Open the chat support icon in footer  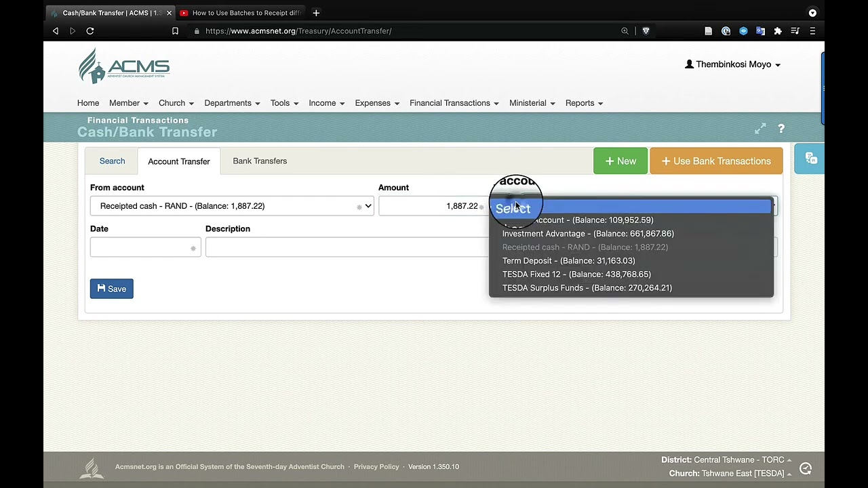tap(806, 468)
